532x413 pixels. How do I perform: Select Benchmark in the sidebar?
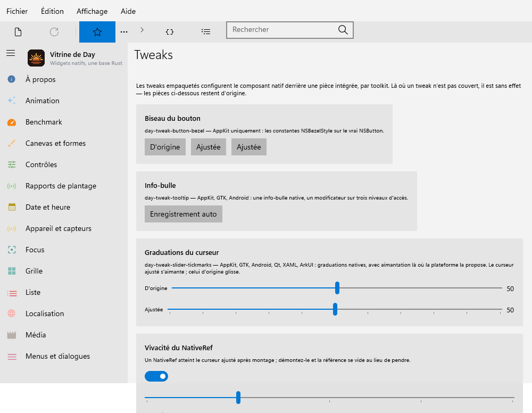[64, 122]
